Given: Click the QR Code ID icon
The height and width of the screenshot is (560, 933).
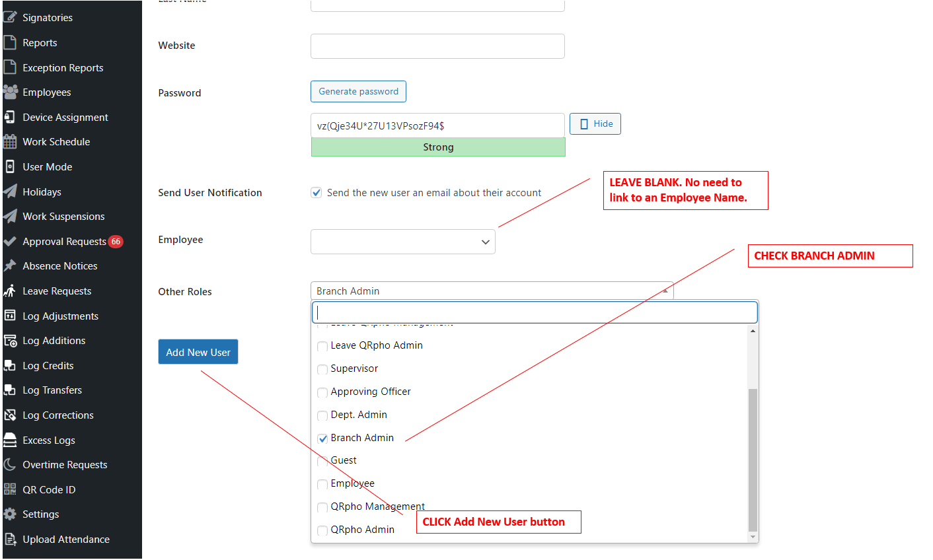Looking at the screenshot, I should [9, 489].
